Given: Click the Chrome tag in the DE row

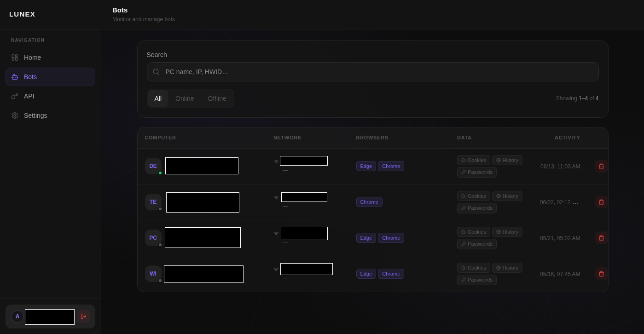Looking at the screenshot, I should point(391,166).
